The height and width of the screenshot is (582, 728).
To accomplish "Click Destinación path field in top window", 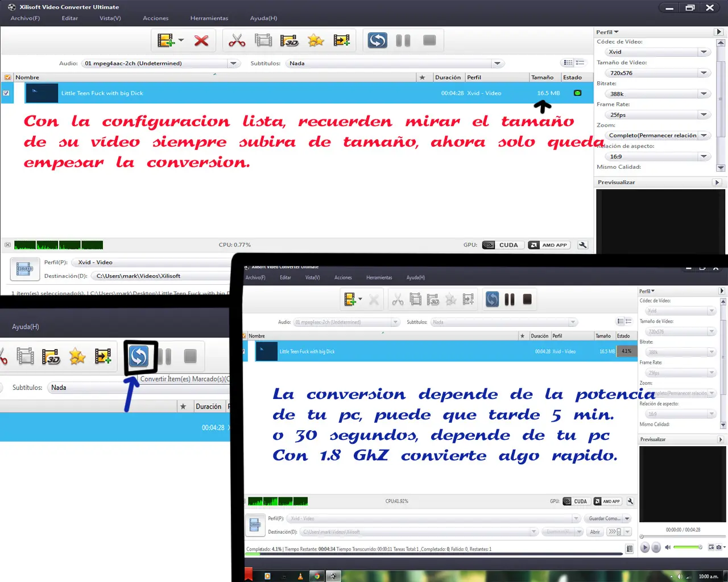I will 162,276.
